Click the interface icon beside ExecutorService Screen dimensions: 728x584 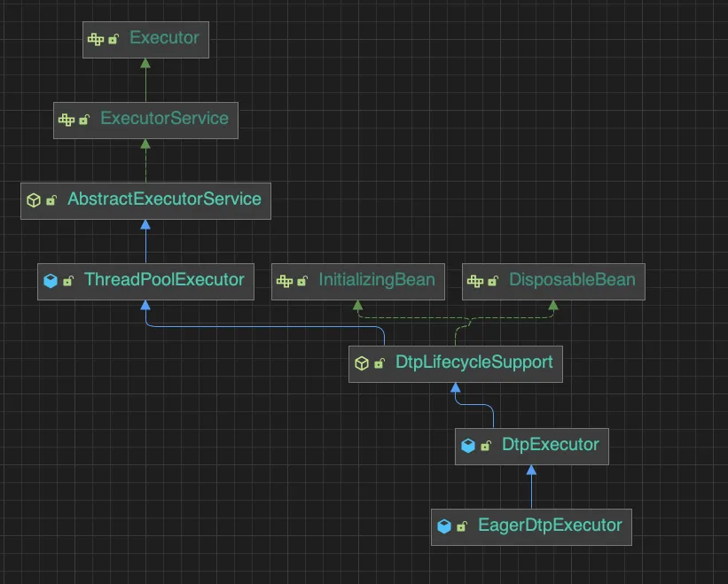67,120
